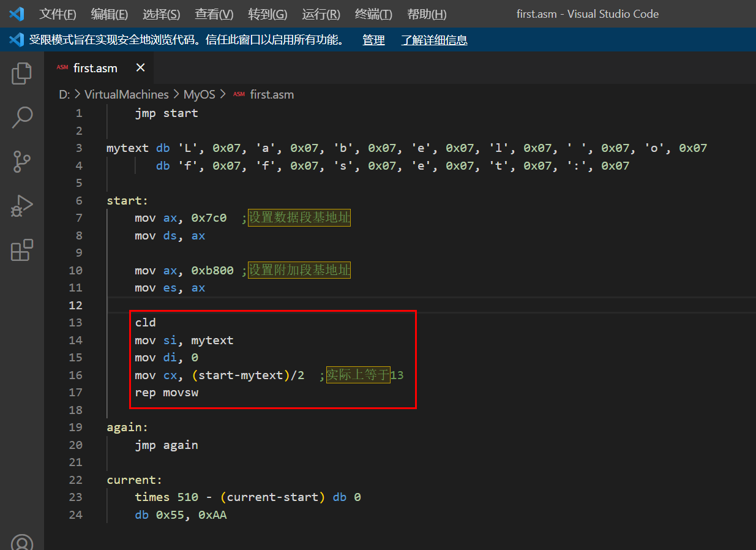The height and width of the screenshot is (550, 756).
Task: Click the restricted mode shield icon
Action: tap(16, 40)
